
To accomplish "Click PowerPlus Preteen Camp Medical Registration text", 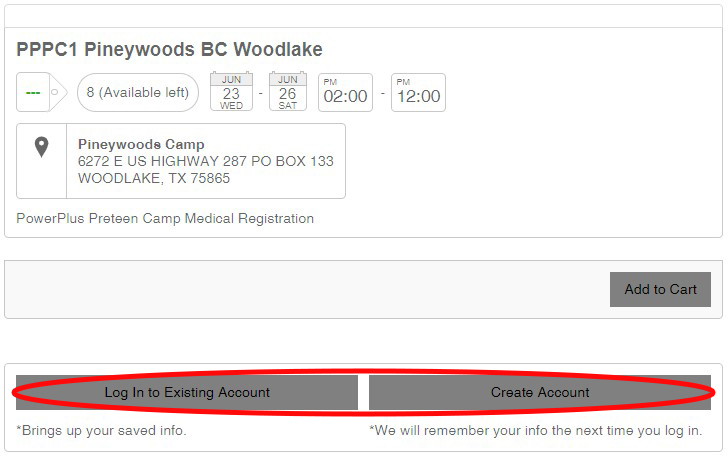I will pyautogui.click(x=165, y=218).
